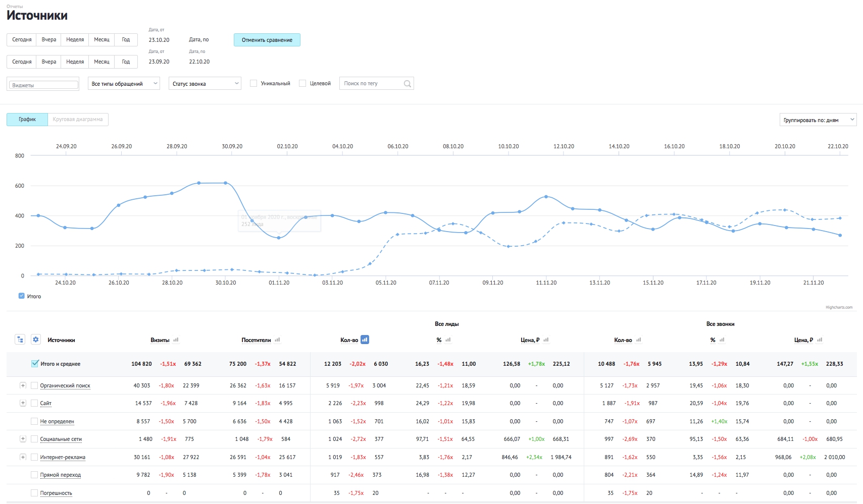Click chart icon beside leads % column
Screen dimensions: 863x504
pos(448,340)
